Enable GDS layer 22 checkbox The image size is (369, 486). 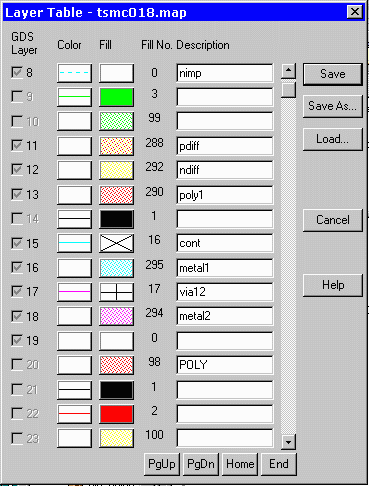(17, 414)
